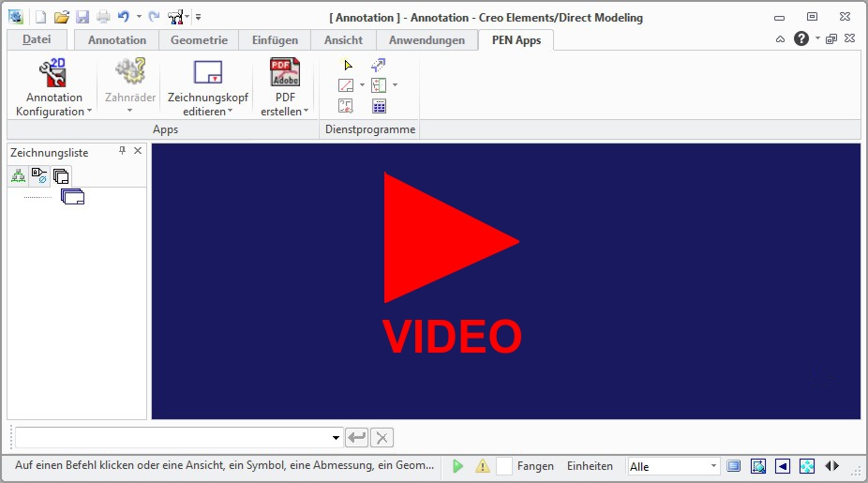Click the undo arrow in the title bar
Viewport: 868px width, 483px height.
pos(123,17)
